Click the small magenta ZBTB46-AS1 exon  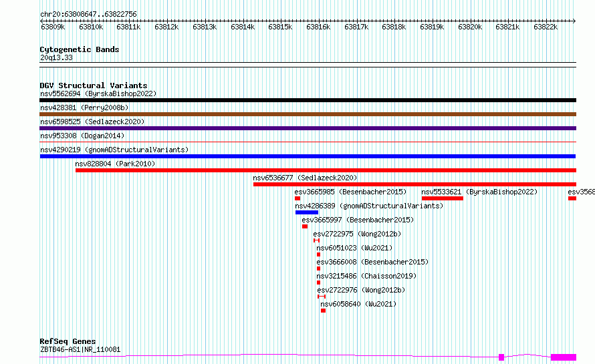pos(501,357)
